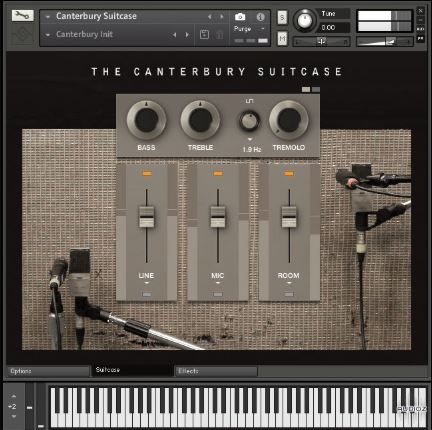The height and width of the screenshot is (430, 432).
Task: Open the instrument info icon
Action: pos(260,17)
